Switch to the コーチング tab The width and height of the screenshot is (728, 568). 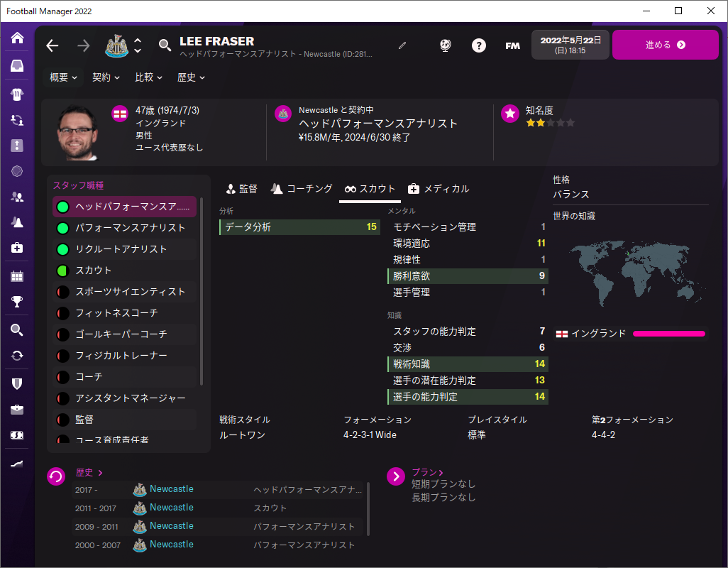click(302, 189)
